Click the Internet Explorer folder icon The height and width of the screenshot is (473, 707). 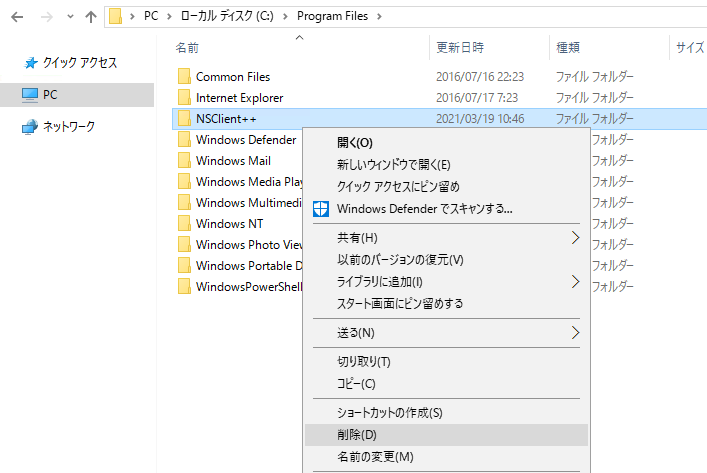point(184,98)
